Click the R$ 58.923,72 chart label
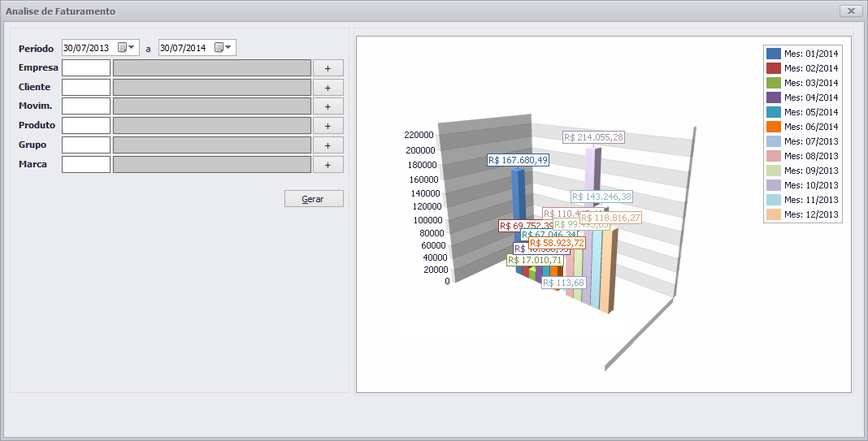The width and height of the screenshot is (868, 441). tap(557, 244)
